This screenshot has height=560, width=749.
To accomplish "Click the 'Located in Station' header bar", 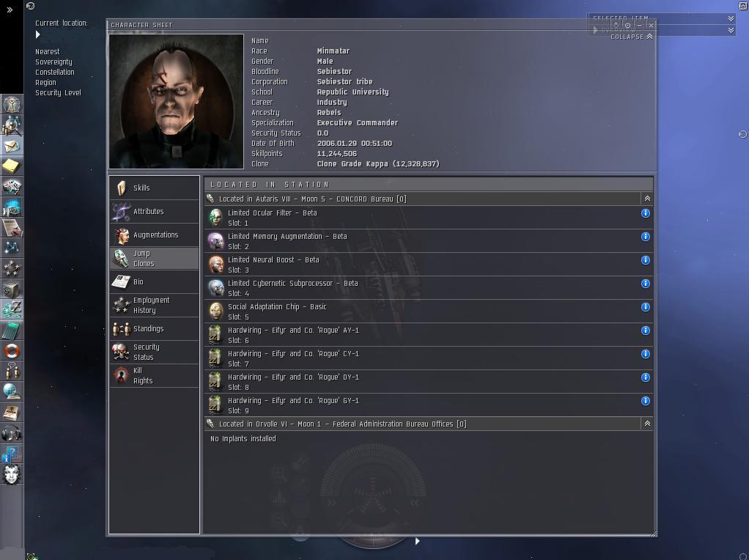I will 429,185.
